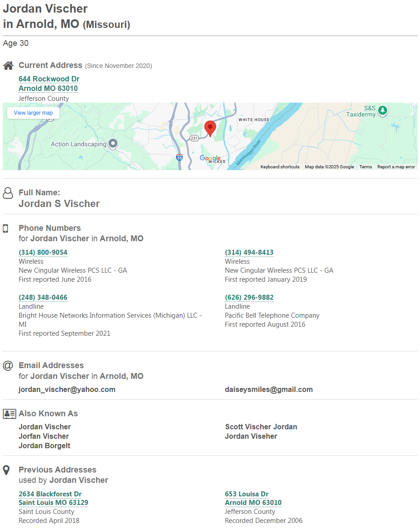Click the location pin icon beside Previous Addresses
The image size is (420, 531).
click(x=6, y=470)
